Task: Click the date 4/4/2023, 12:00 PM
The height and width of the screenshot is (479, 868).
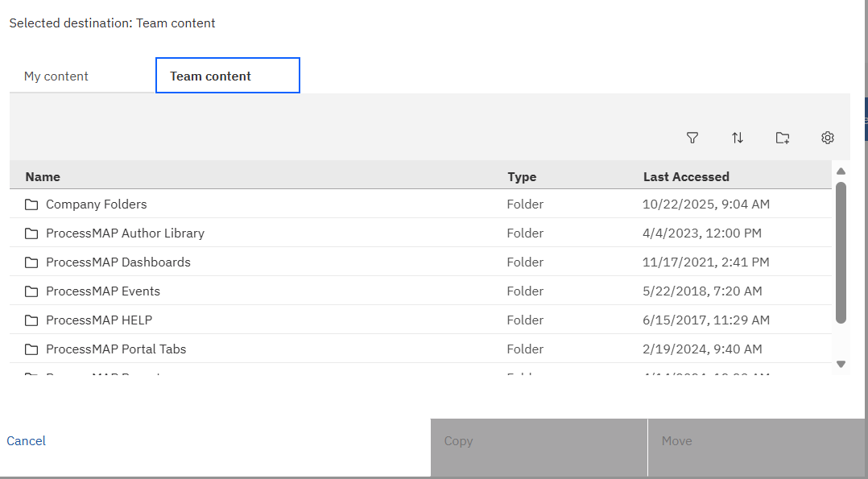Action: [702, 233]
